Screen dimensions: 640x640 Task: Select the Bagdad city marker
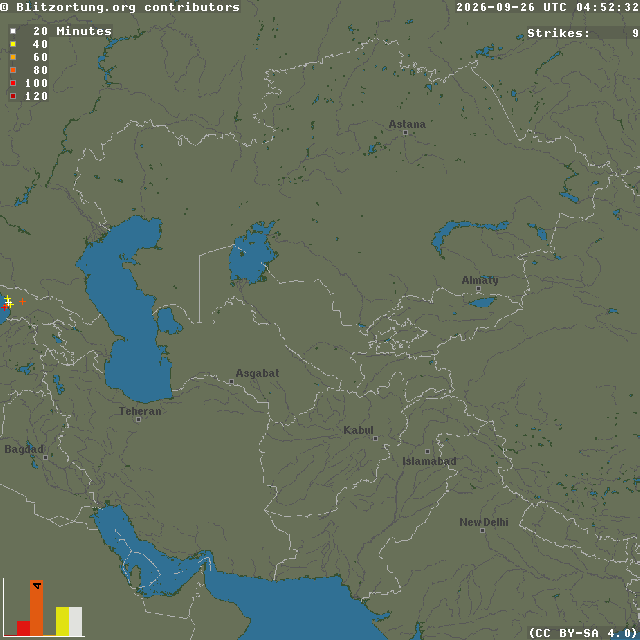point(45,458)
